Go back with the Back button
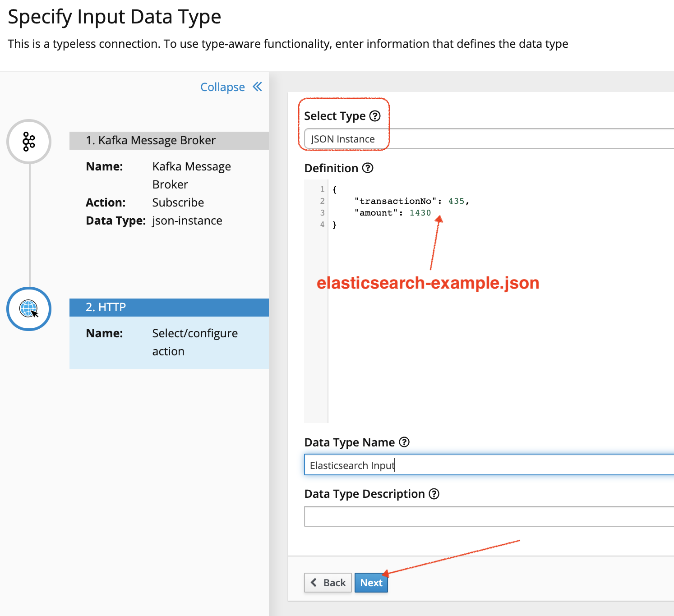The image size is (674, 616). [328, 583]
